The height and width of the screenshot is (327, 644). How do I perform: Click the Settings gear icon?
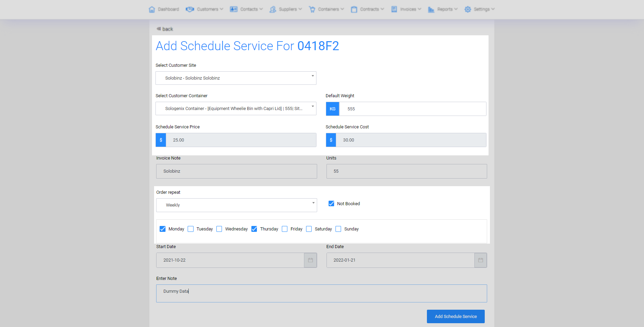[468, 9]
